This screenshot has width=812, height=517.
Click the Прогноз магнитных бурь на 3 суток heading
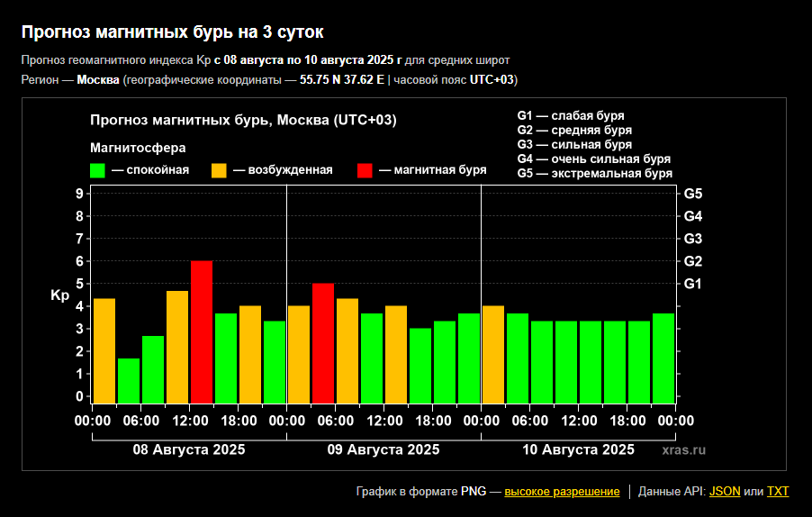(173, 32)
